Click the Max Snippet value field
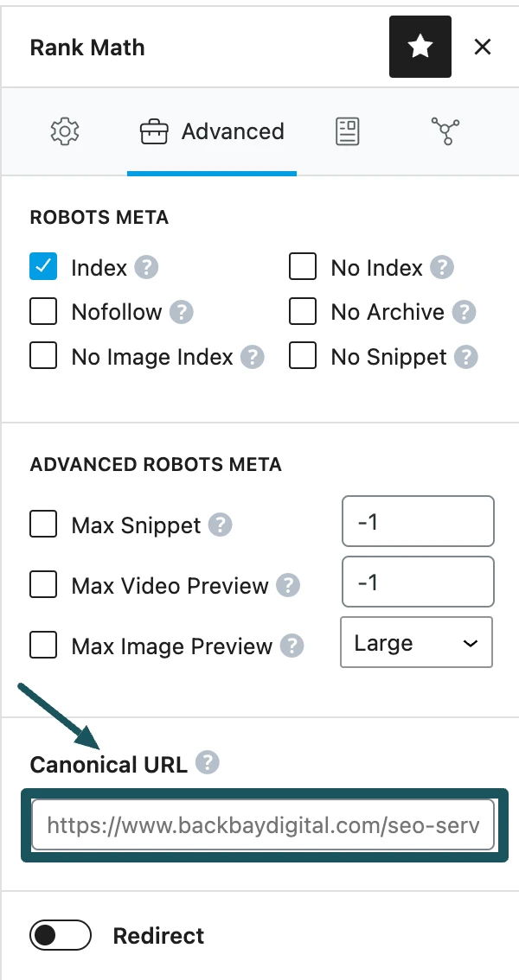 click(x=418, y=522)
